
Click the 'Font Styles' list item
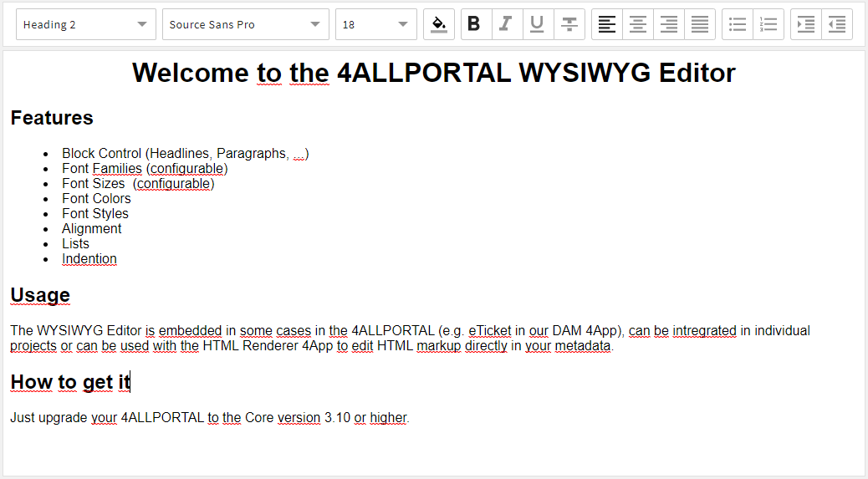coord(95,213)
